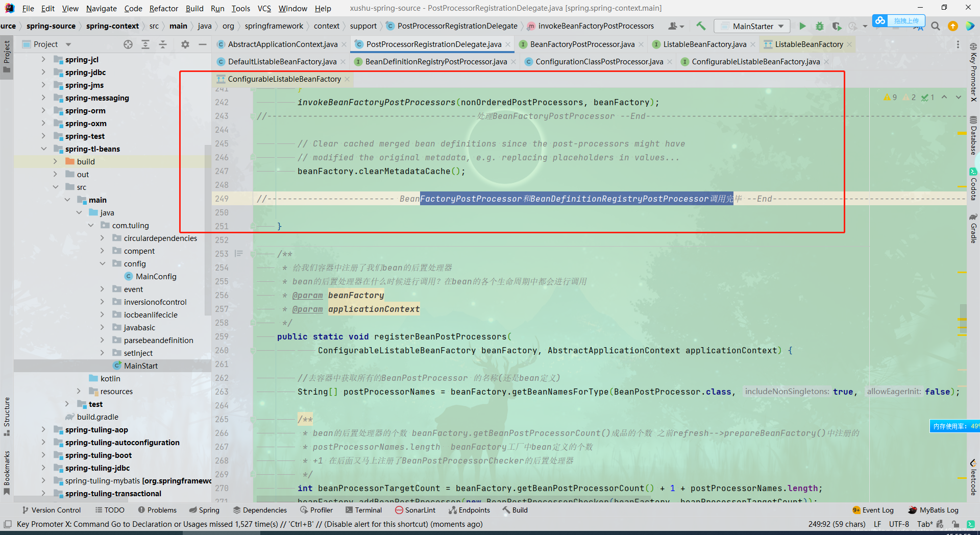Run with coverage shield icon
The width and height of the screenshot is (980, 535).
[836, 26]
